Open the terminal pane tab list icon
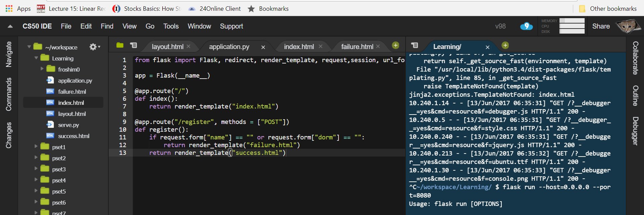644x215 pixels. (x=415, y=45)
